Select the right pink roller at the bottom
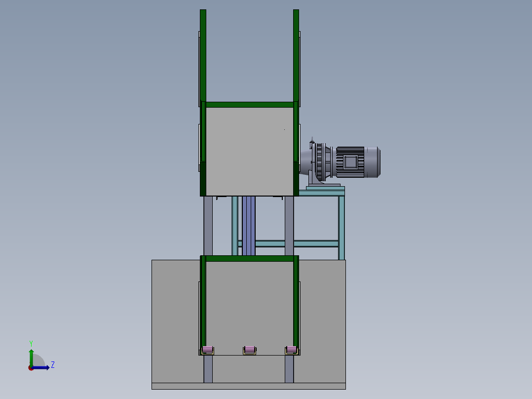Screen dimensions: 532x399 pyautogui.click(x=292, y=350)
